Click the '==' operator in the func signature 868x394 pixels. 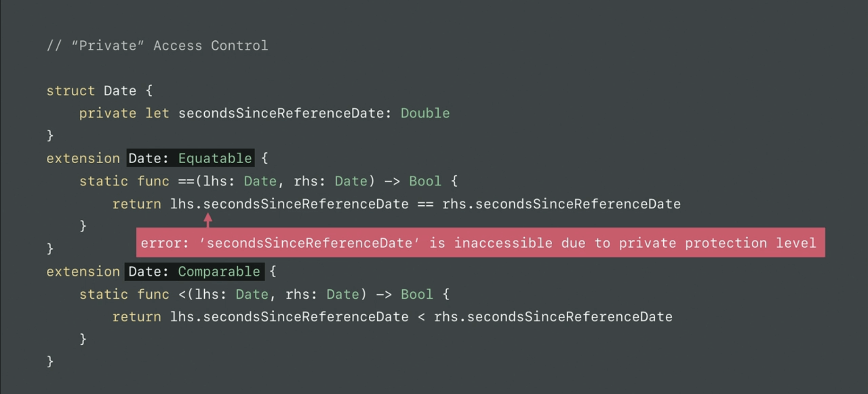pos(186,182)
